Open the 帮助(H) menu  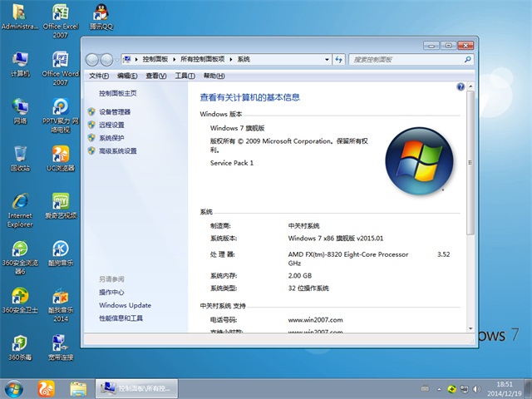click(214, 76)
